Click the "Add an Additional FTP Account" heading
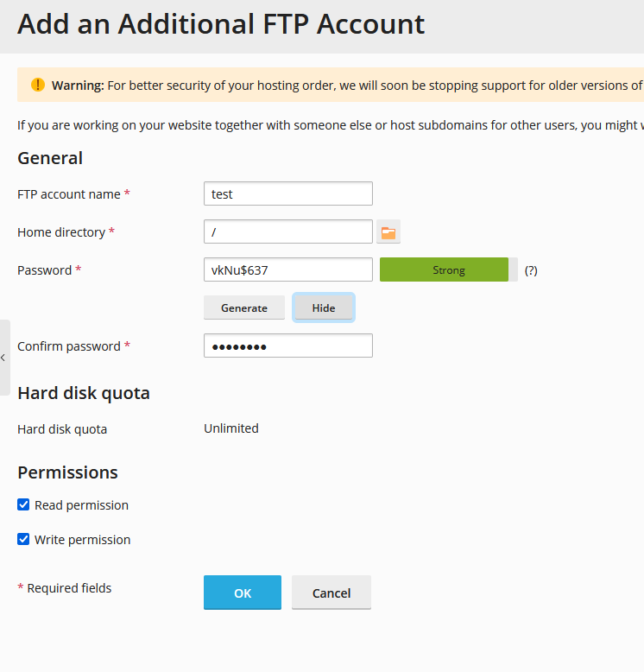 (x=221, y=24)
